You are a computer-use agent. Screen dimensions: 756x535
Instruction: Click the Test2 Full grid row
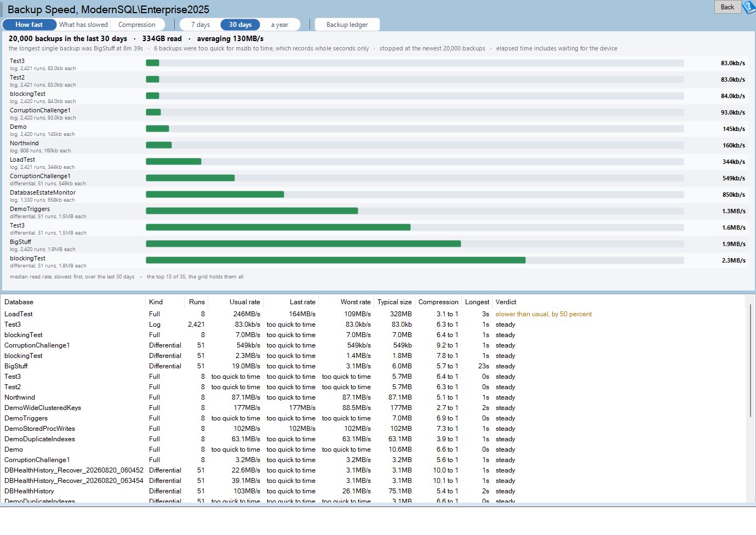pos(373,387)
